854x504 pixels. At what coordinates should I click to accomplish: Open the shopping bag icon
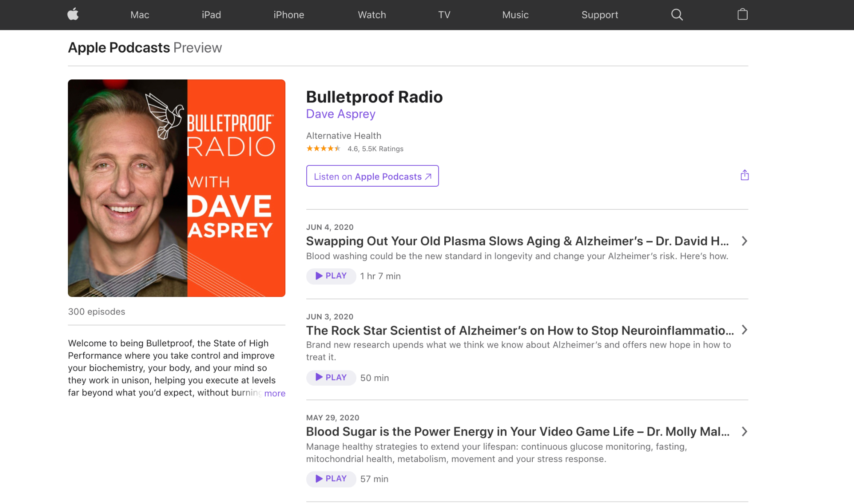742,14
